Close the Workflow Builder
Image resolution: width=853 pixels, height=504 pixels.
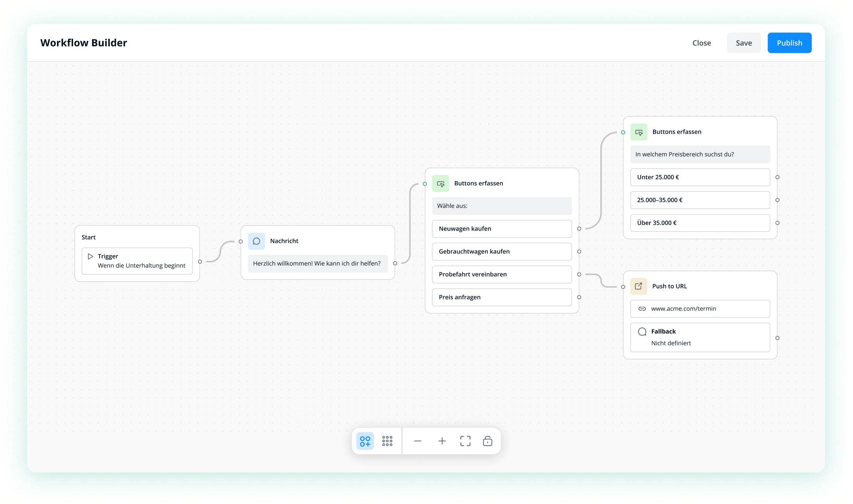click(702, 43)
